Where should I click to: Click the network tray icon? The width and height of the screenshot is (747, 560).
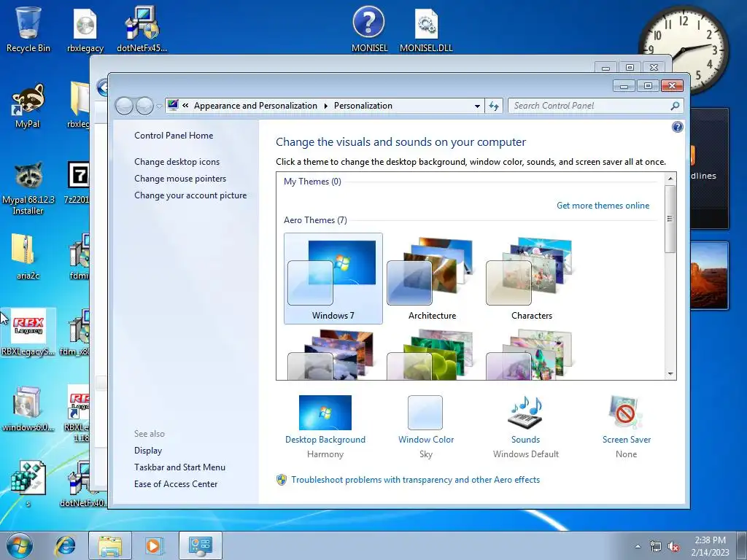(x=656, y=547)
